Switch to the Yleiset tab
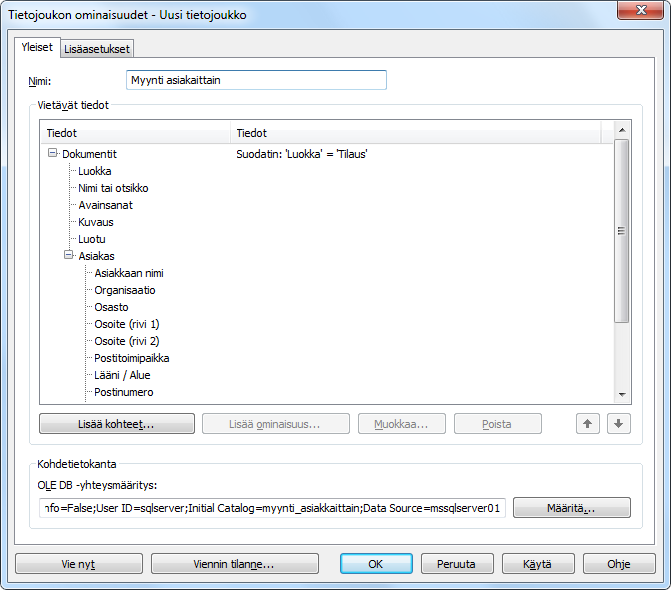671x590 pixels. tap(37, 47)
